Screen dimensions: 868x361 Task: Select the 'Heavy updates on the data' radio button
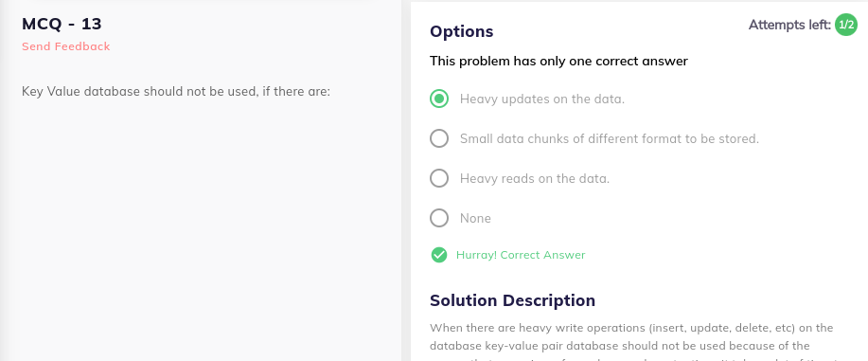[x=439, y=99]
